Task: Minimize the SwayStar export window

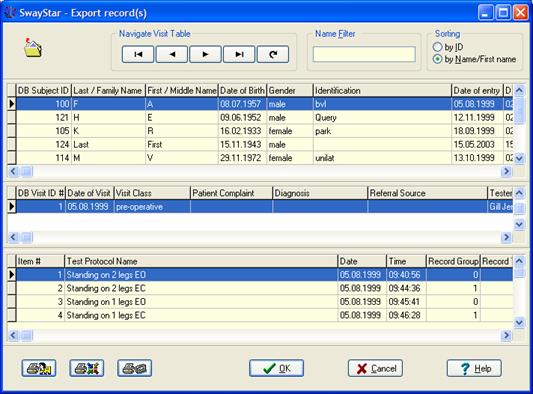Action: click(486, 13)
